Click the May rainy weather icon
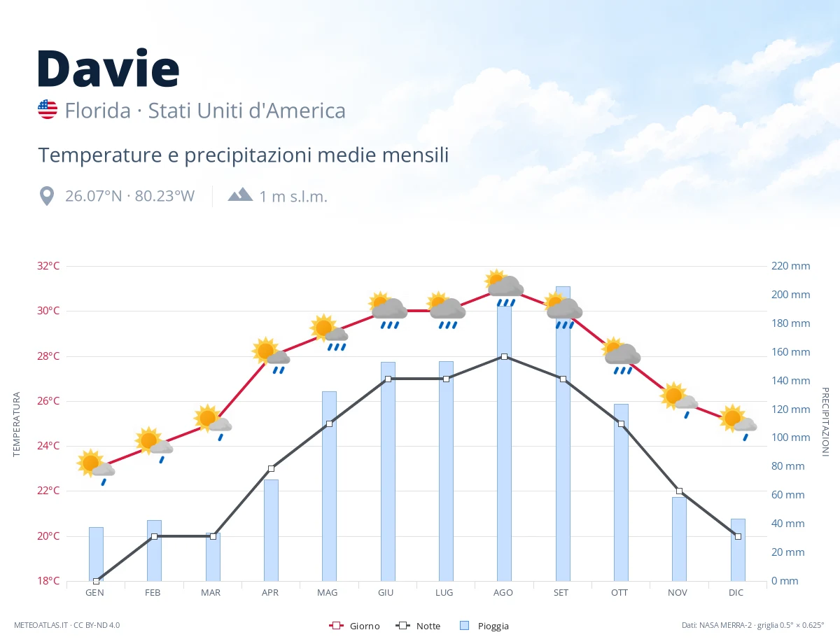The width and height of the screenshot is (840, 644). (329, 332)
